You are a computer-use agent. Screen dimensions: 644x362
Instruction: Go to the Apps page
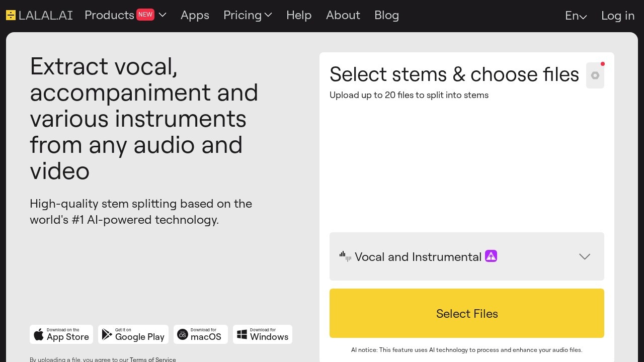pos(195,15)
